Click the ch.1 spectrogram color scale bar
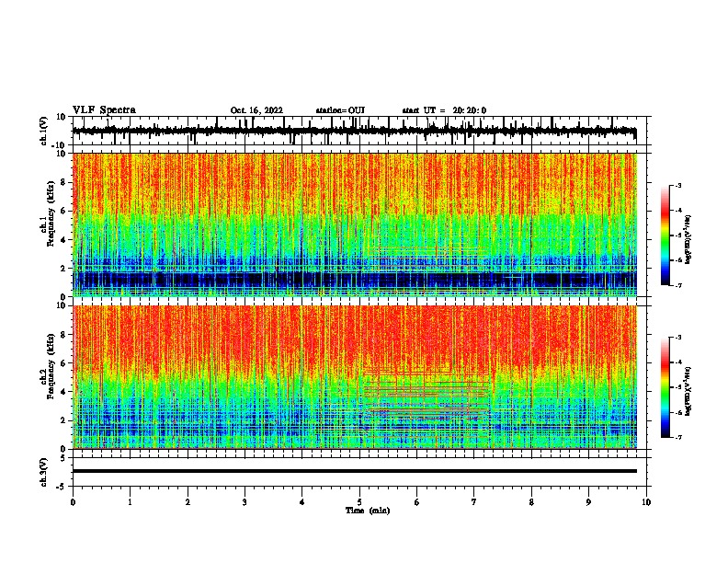This screenshot has height=563, width=728. (x=665, y=236)
